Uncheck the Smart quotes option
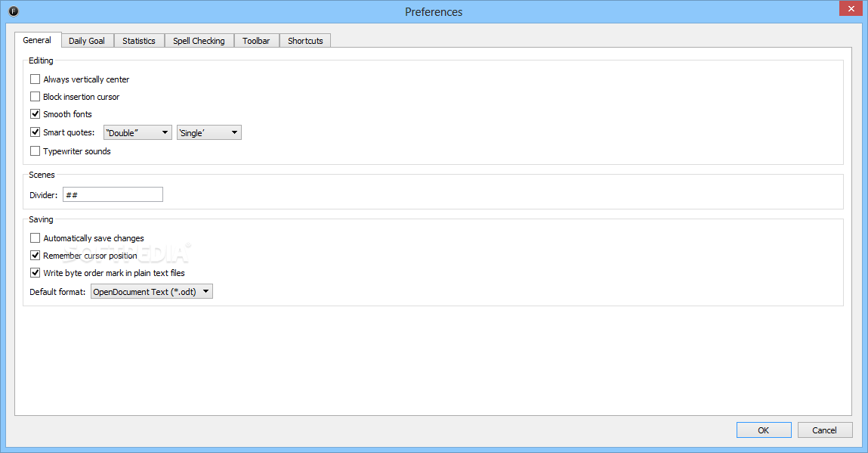868x453 pixels. (x=35, y=132)
